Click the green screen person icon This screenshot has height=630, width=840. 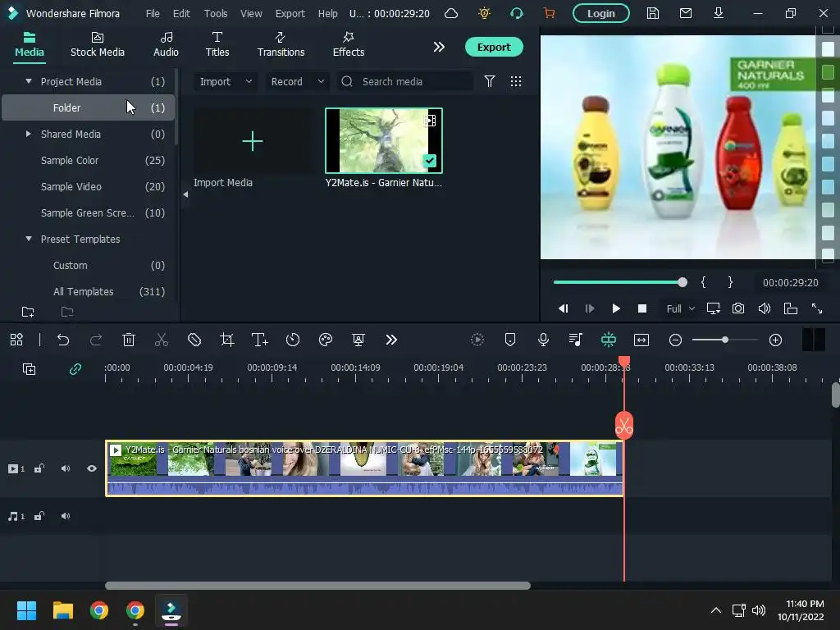click(x=358, y=340)
